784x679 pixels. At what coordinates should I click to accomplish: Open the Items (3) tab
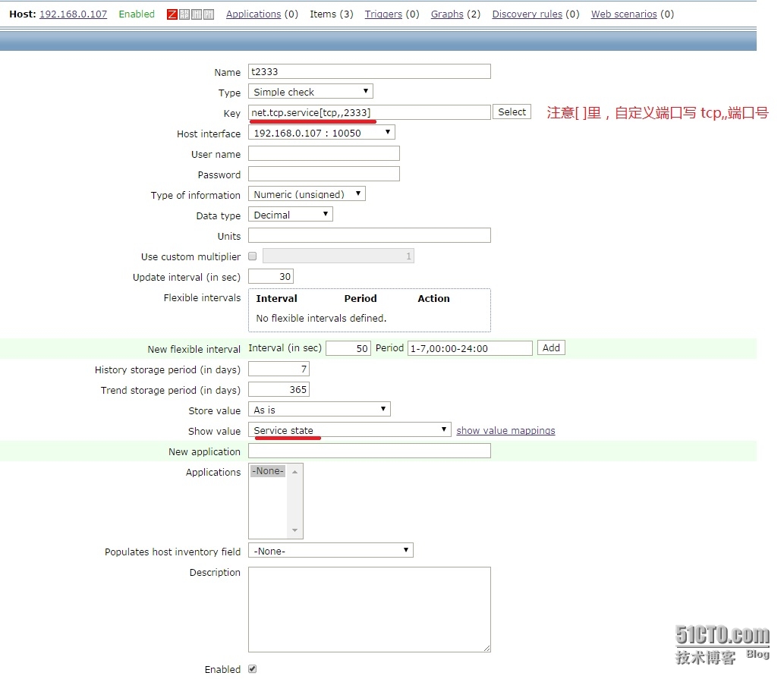(x=332, y=14)
